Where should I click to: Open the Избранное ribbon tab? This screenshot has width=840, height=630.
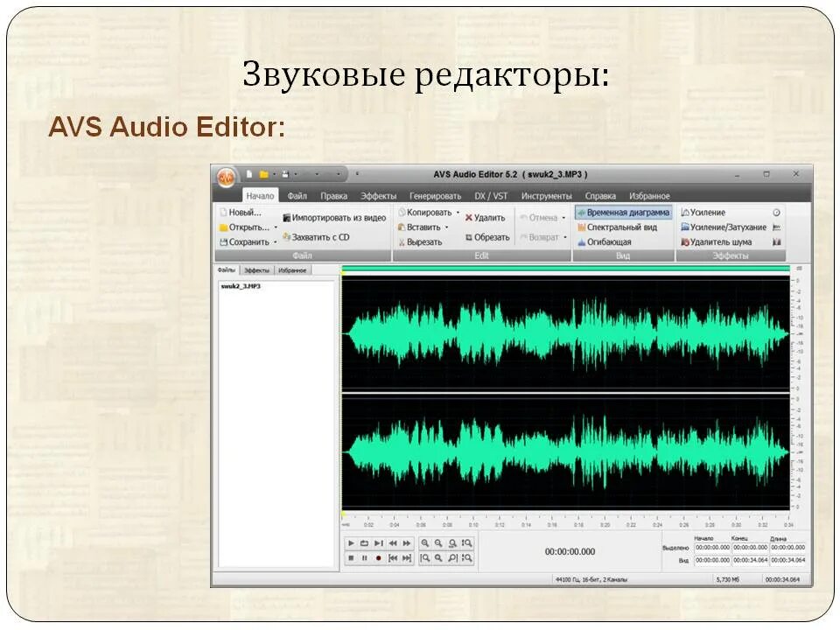click(649, 196)
